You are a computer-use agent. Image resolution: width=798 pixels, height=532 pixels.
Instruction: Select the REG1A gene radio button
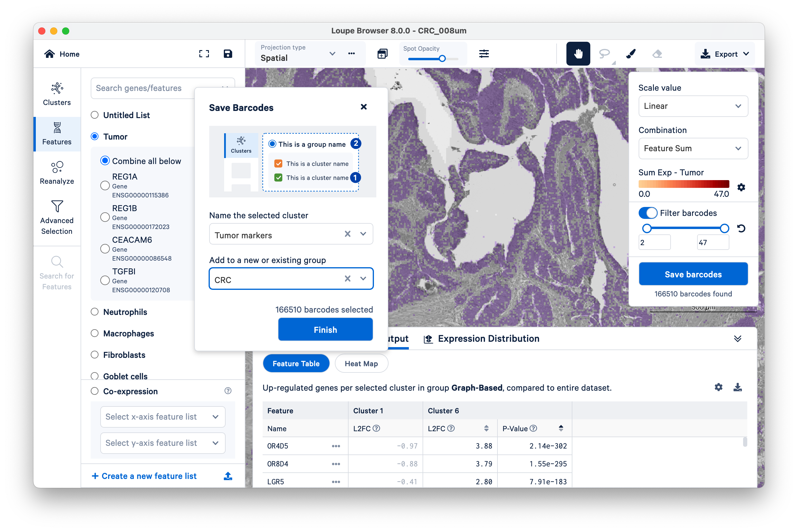pyautogui.click(x=105, y=185)
